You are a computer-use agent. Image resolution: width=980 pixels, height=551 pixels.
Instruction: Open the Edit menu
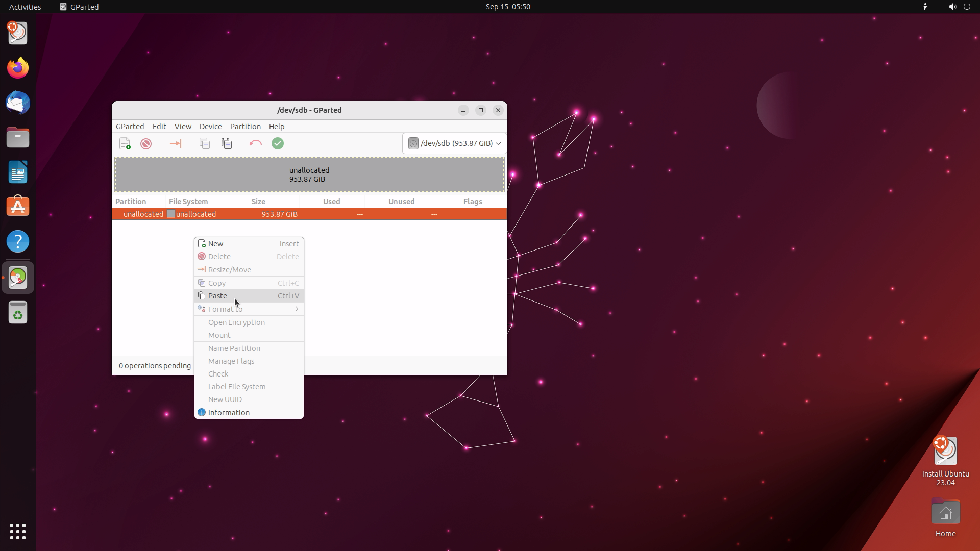[159, 127]
